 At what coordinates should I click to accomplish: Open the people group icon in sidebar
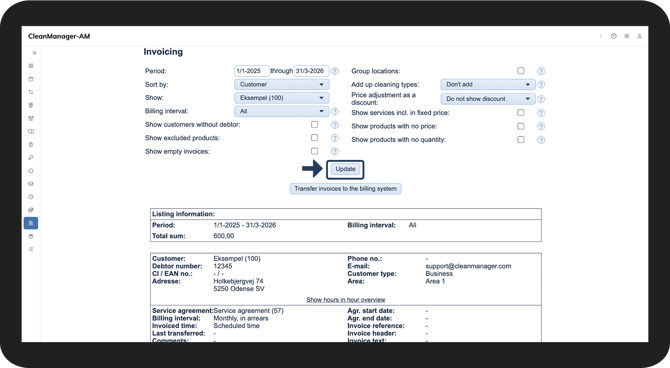click(31, 118)
